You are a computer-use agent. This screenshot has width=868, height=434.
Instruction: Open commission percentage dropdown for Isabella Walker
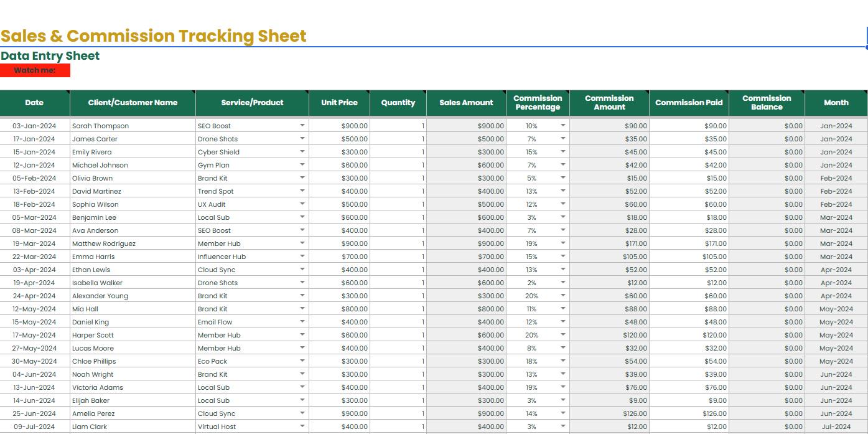[563, 283]
